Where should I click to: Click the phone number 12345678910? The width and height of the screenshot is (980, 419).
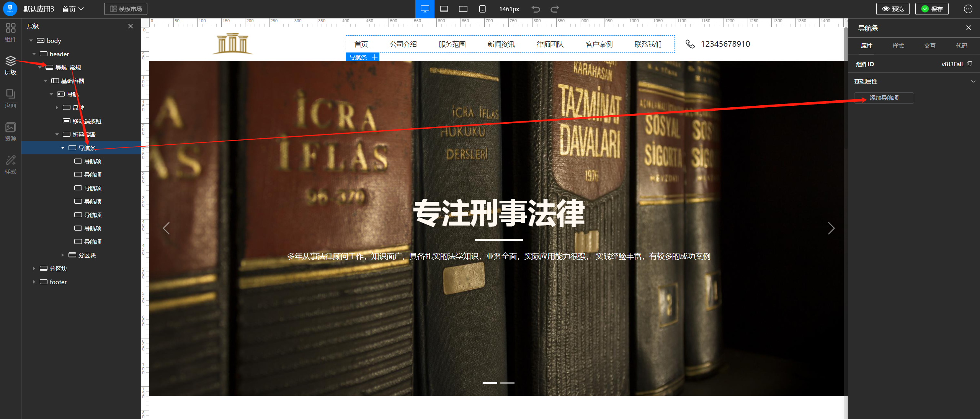point(725,44)
